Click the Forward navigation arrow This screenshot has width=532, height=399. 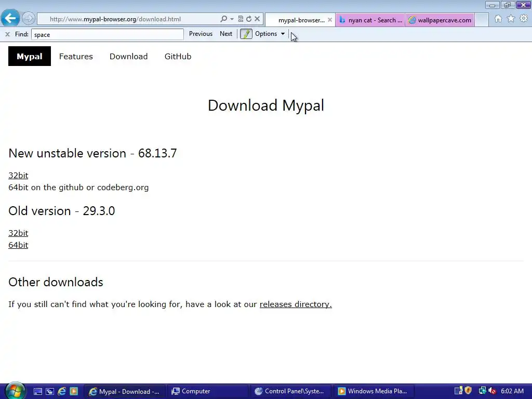(x=29, y=18)
